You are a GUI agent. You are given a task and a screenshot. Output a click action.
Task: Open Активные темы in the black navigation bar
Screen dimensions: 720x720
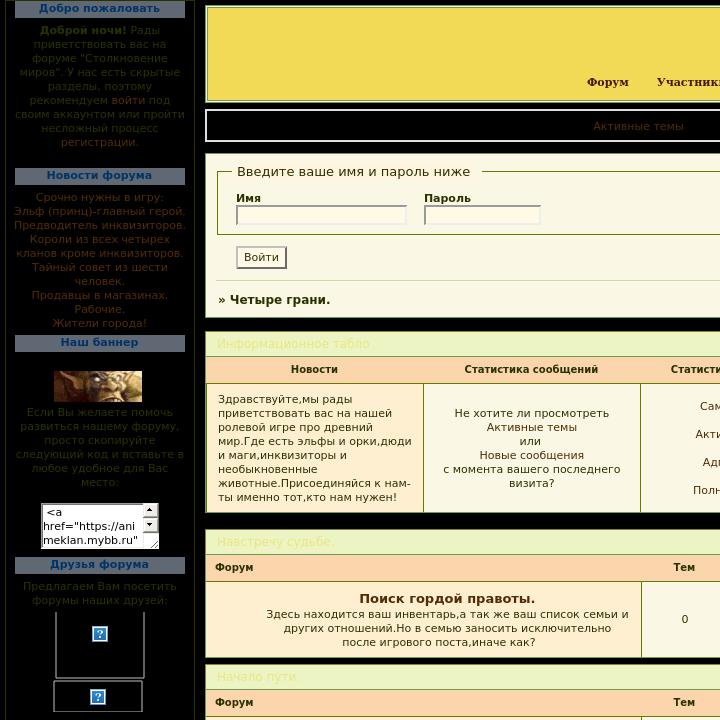pyautogui.click(x=638, y=126)
